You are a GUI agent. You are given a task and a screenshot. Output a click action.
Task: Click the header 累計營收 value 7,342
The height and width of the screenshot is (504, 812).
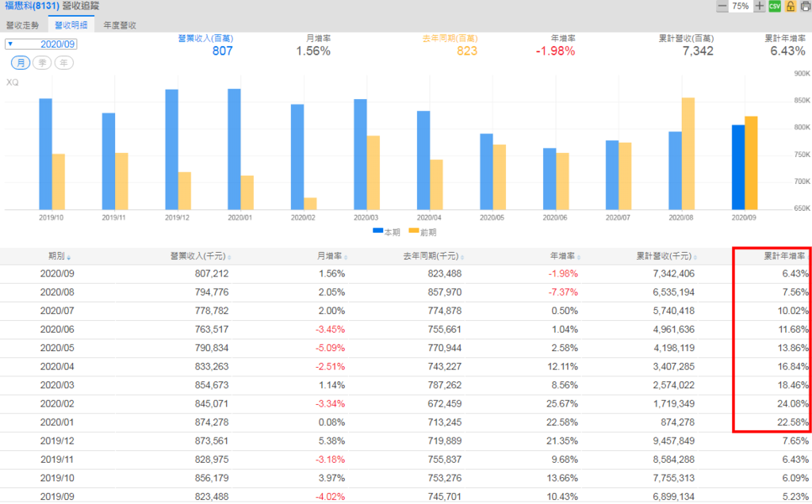698,51
